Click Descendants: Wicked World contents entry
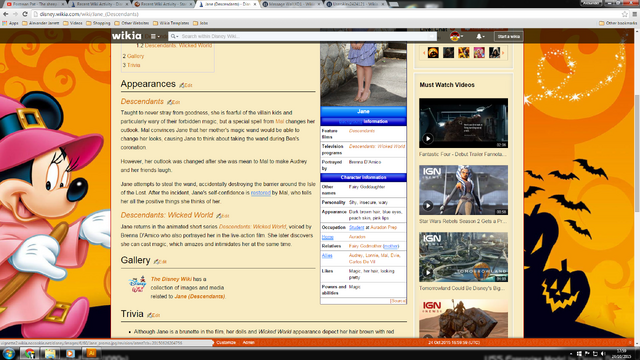The image size is (640, 360). [x=178, y=45]
